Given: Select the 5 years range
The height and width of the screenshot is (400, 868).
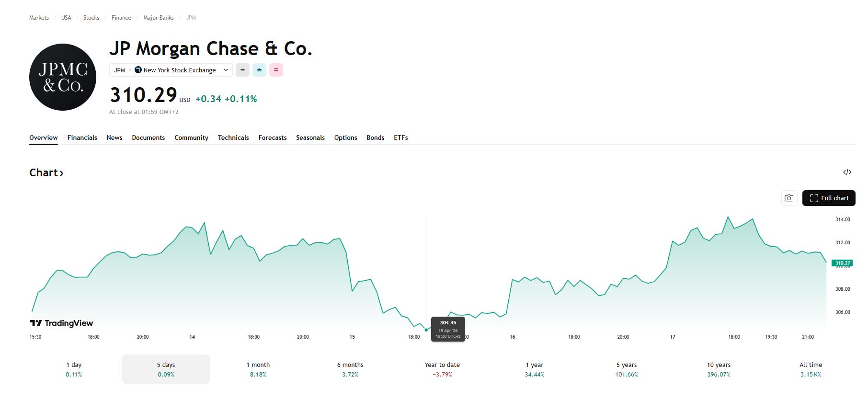Looking at the screenshot, I should (627, 369).
